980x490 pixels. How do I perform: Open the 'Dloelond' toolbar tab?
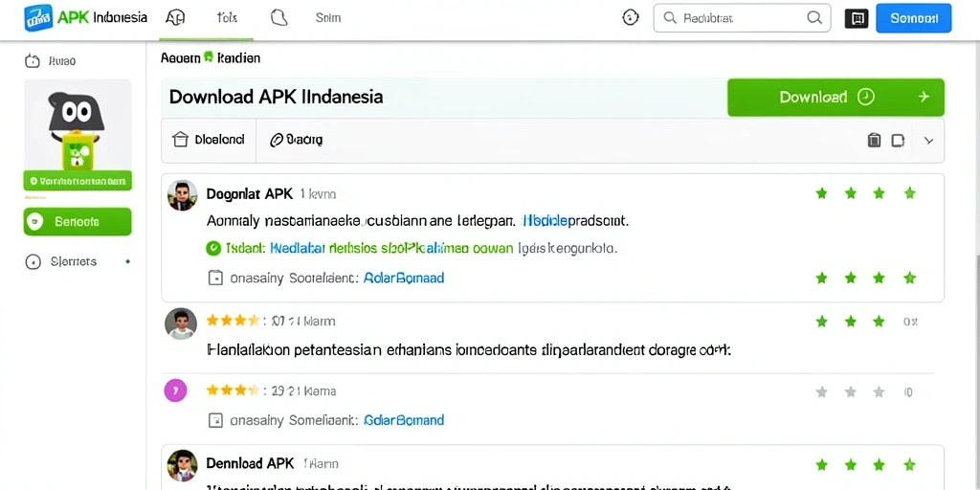pyautogui.click(x=209, y=140)
